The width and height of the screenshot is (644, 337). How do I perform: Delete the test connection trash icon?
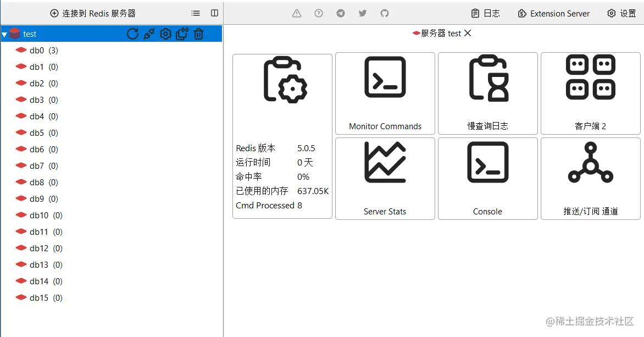tap(198, 34)
